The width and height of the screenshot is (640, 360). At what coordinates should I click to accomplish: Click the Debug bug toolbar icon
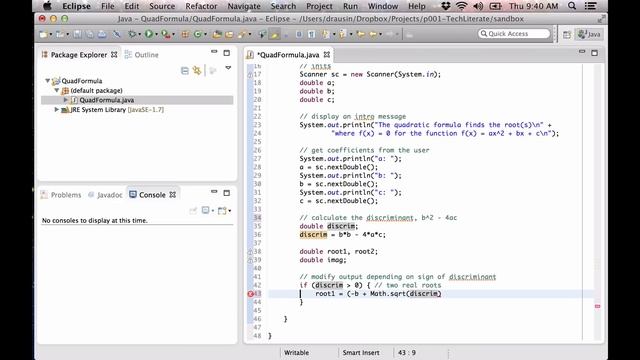point(132,34)
